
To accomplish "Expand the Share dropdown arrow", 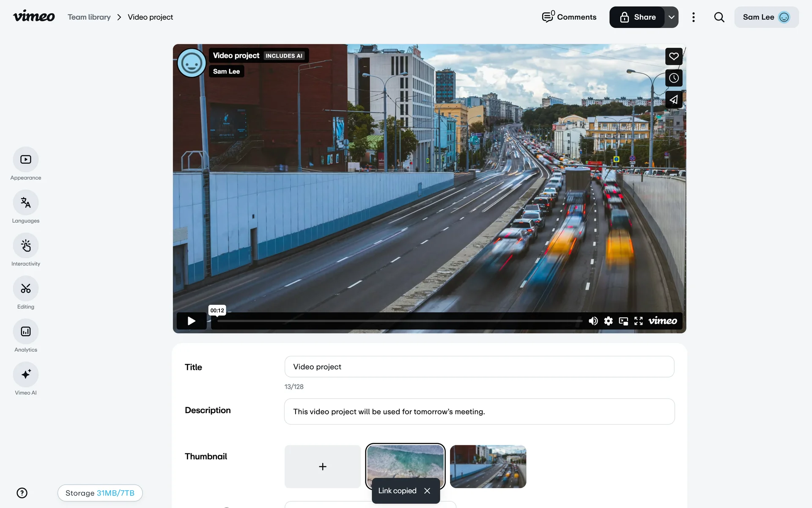I will tap(672, 17).
